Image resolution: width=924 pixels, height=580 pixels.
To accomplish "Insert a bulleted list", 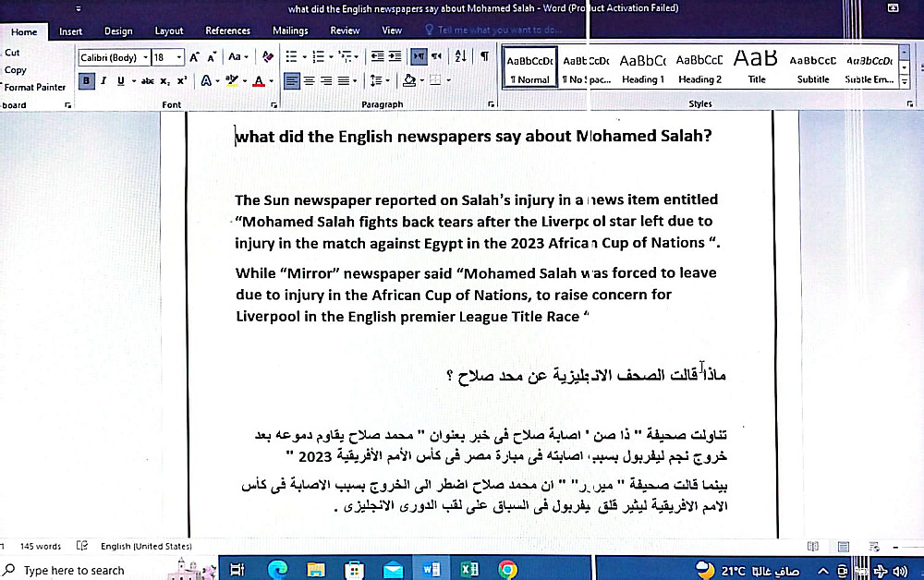I will pyautogui.click(x=292, y=56).
